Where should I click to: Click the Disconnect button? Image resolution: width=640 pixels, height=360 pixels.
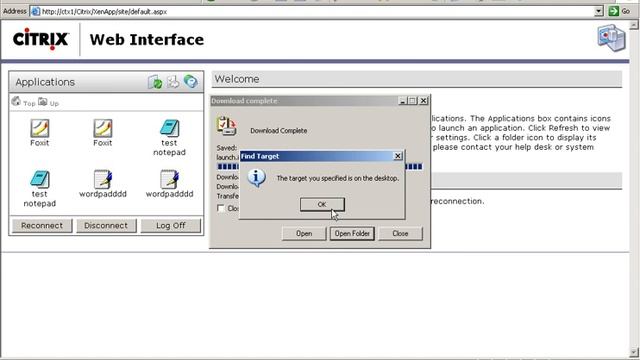tap(106, 225)
